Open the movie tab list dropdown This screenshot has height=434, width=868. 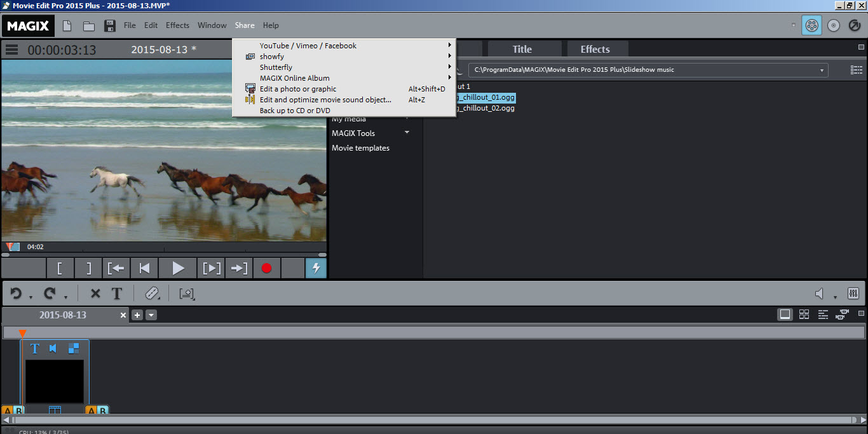pyautogui.click(x=151, y=315)
